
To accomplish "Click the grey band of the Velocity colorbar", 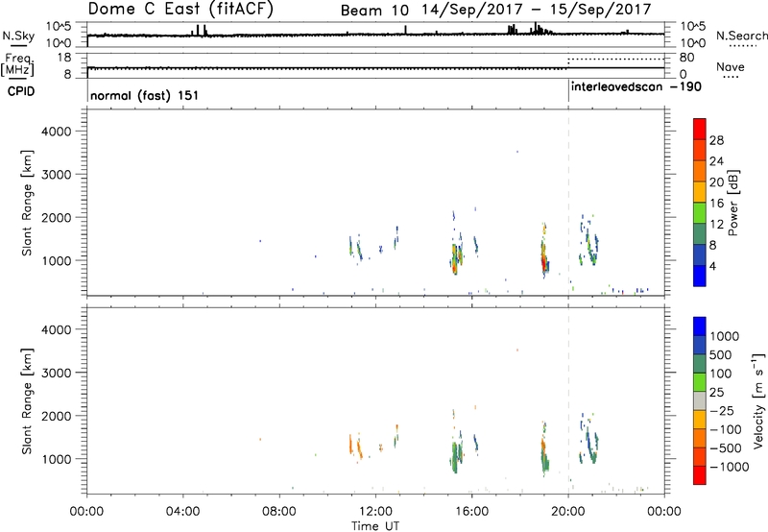I will pyautogui.click(x=700, y=401).
